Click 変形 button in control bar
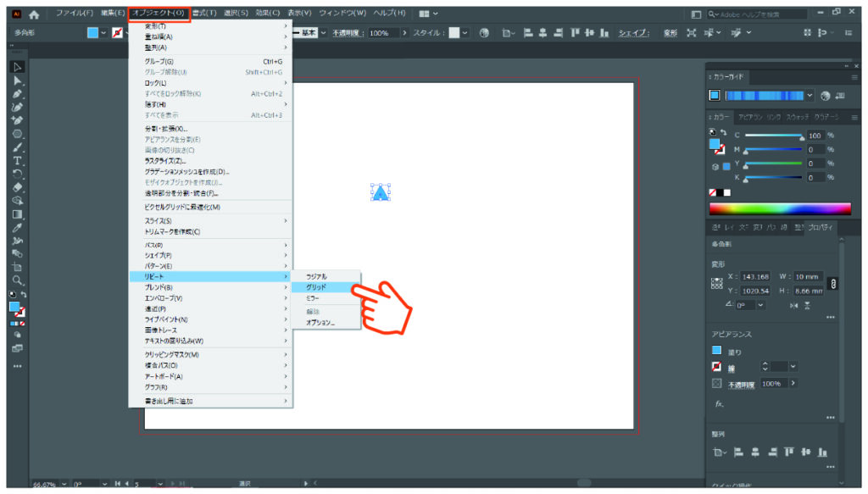This screenshot has width=868, height=494. click(670, 33)
